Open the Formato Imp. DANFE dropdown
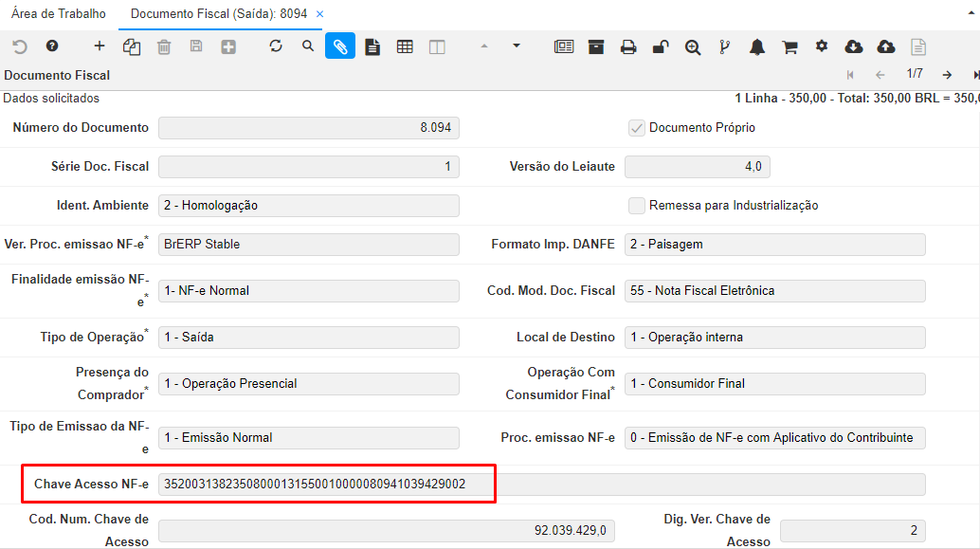 774,245
